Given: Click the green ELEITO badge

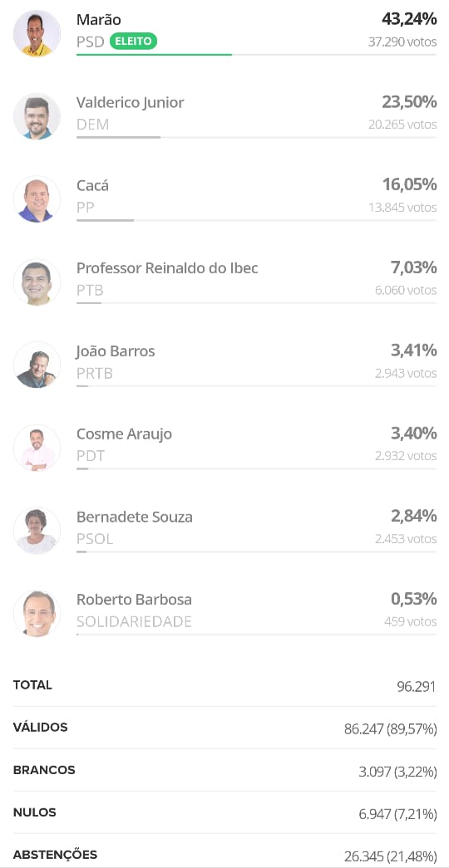Looking at the screenshot, I should (134, 42).
